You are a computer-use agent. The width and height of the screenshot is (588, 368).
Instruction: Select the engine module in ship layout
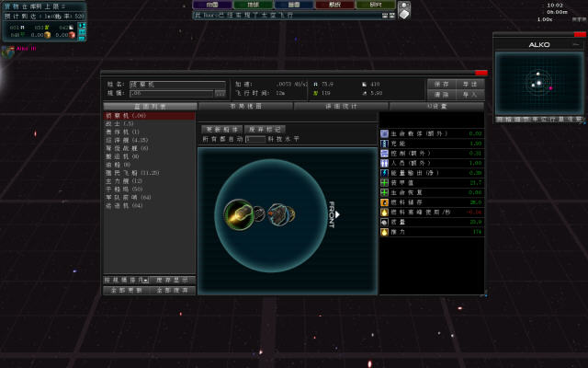tap(238, 214)
